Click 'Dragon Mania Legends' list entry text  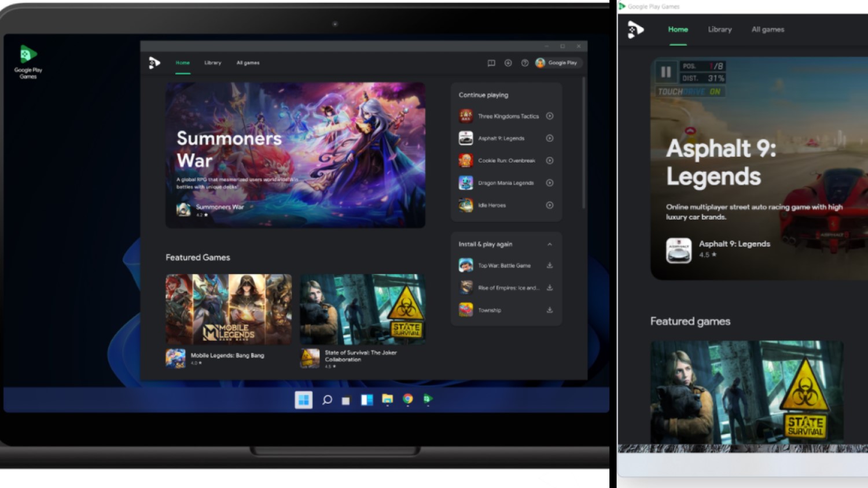coord(506,183)
